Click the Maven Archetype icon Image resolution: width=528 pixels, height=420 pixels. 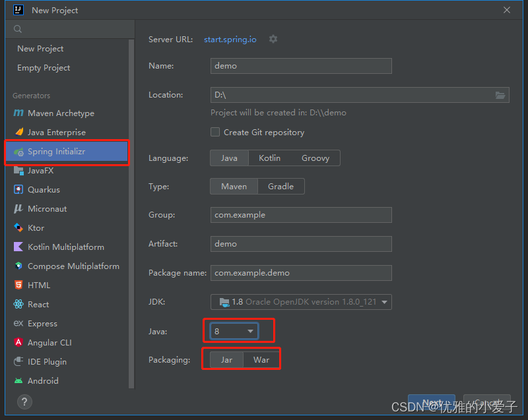pos(18,113)
